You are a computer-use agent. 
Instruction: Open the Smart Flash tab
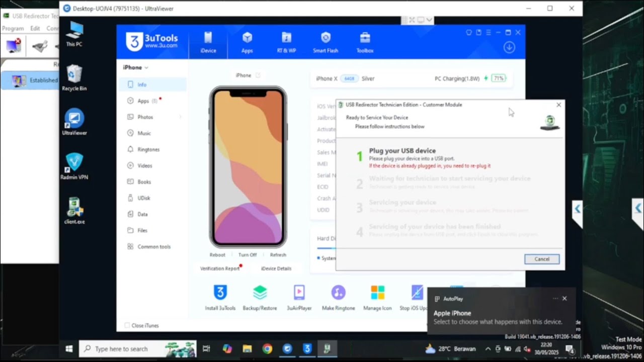coord(326,42)
